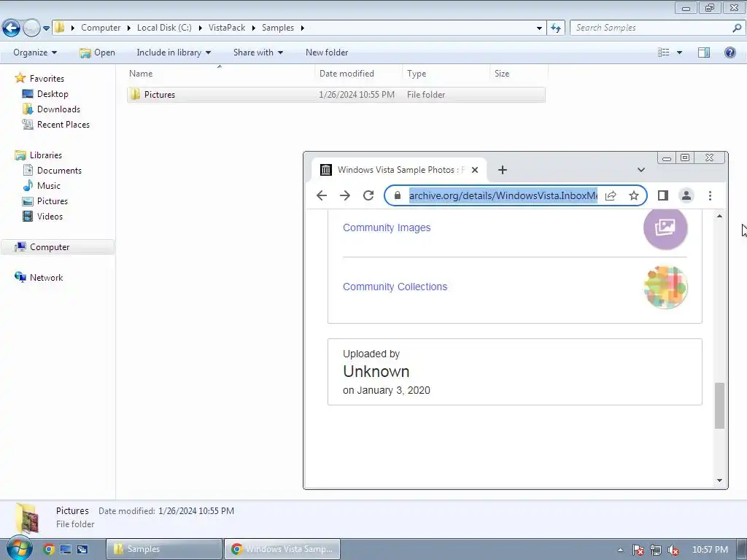
Task: Open the Community Collections link
Action: (x=395, y=287)
